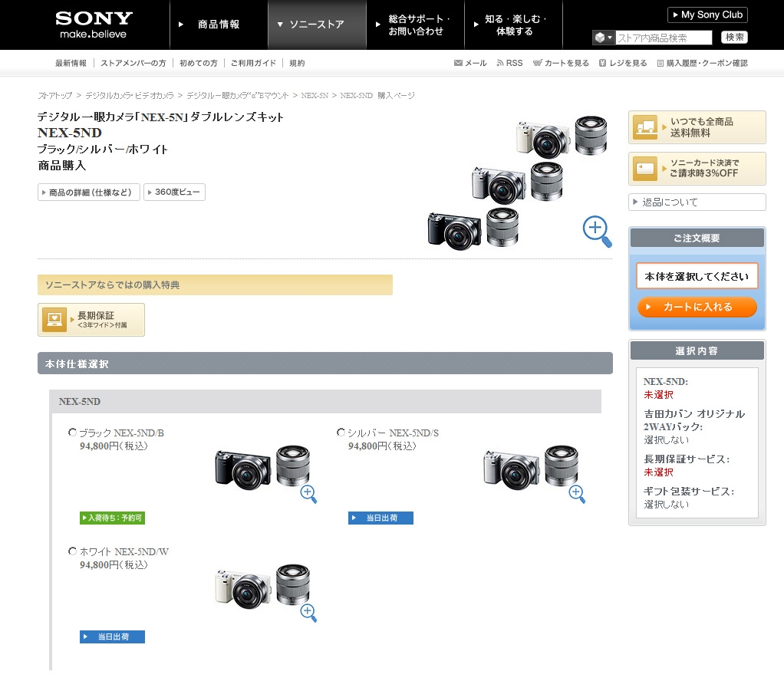The width and height of the screenshot is (784, 681).
Task: Click the purchase history list icon
Action: tap(660, 63)
